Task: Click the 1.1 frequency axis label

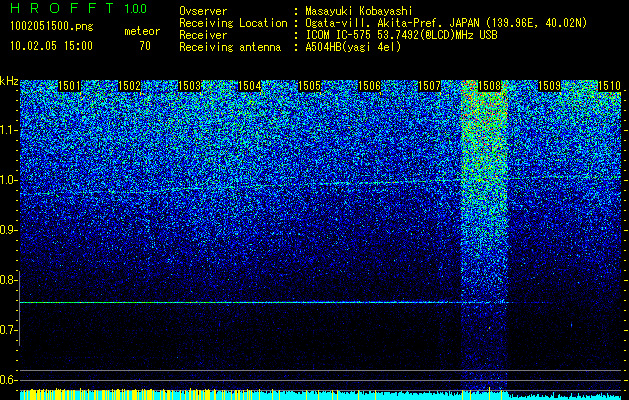Action: point(9,130)
